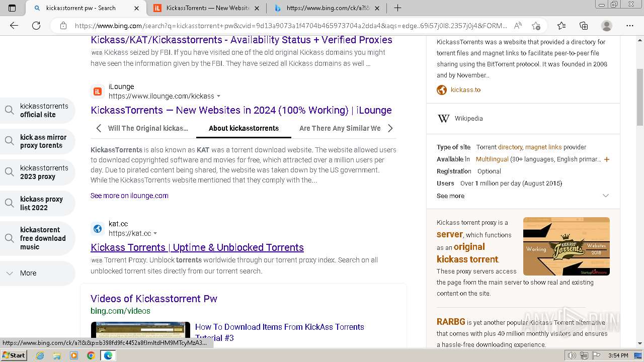Click the kat.cc globe favicon
The image size is (644, 362).
pyautogui.click(x=98, y=229)
